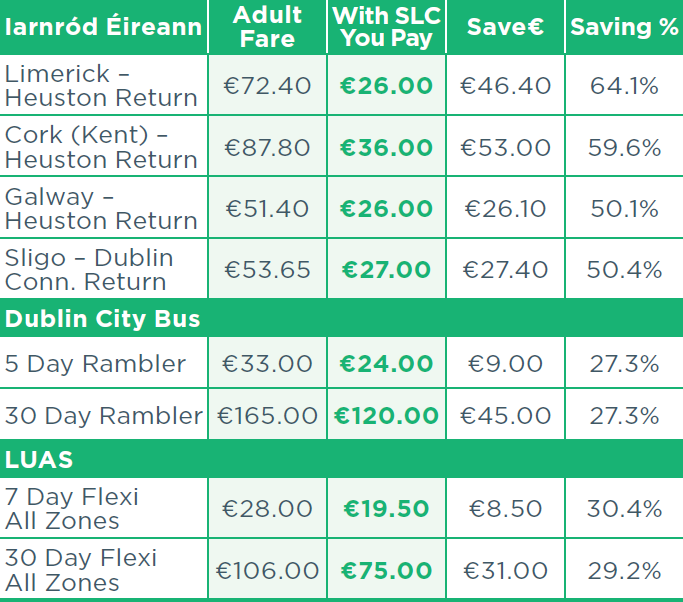Click the €72.40 adult fare cell
This screenshot has height=602, width=683.
[x=267, y=85]
